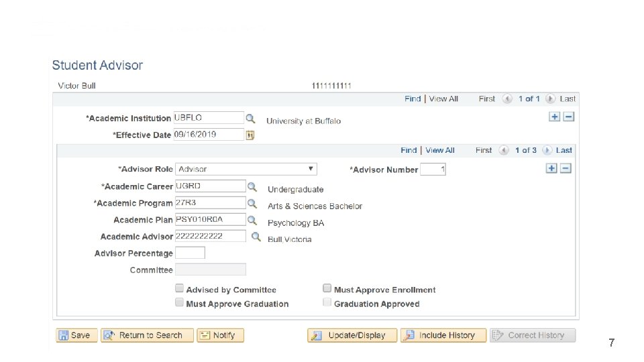Delete the advisor row with minus
The width and height of the screenshot is (644, 362).
click(x=566, y=168)
